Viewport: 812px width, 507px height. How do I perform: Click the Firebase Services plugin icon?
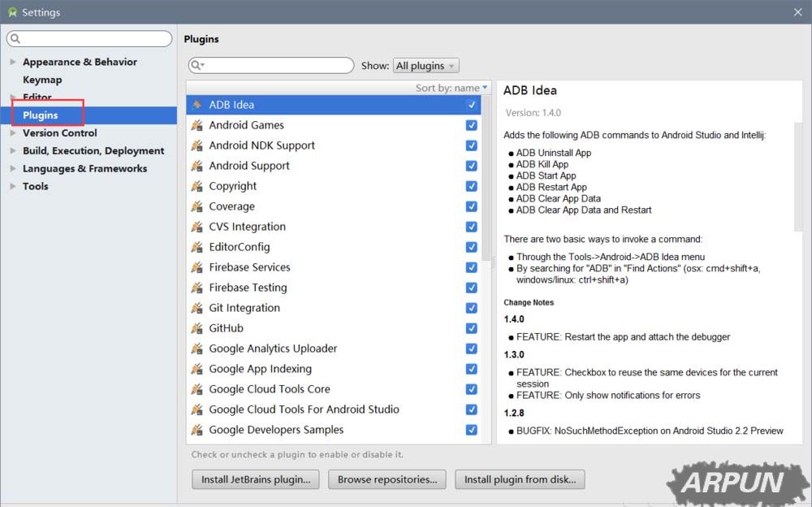click(x=197, y=267)
